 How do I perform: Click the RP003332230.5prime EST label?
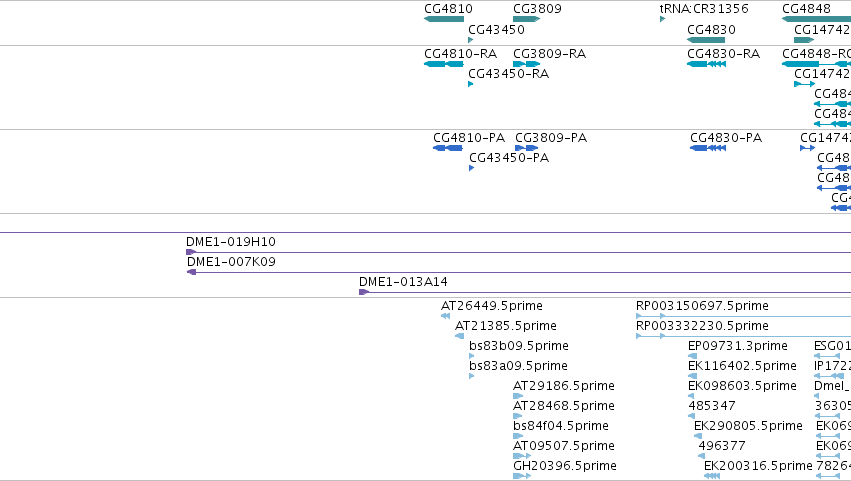coord(702,326)
